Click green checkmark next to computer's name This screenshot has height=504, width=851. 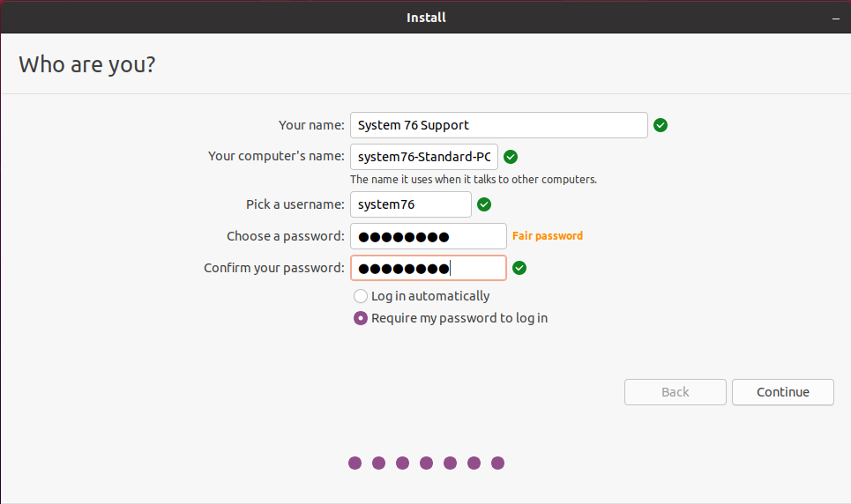tap(511, 157)
